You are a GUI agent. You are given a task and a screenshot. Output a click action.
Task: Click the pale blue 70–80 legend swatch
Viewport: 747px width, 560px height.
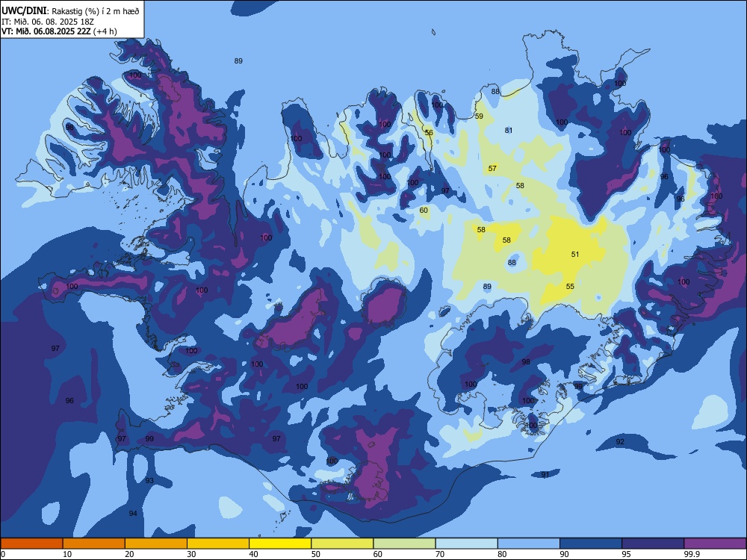(x=466, y=544)
